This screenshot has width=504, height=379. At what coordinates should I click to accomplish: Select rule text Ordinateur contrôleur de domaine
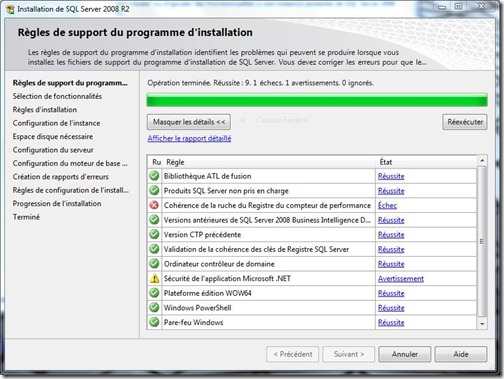tap(219, 264)
